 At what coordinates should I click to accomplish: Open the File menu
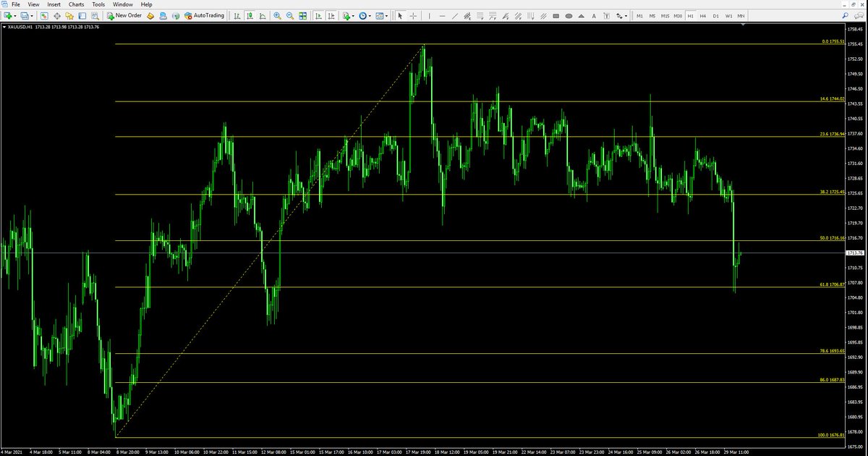click(x=15, y=4)
